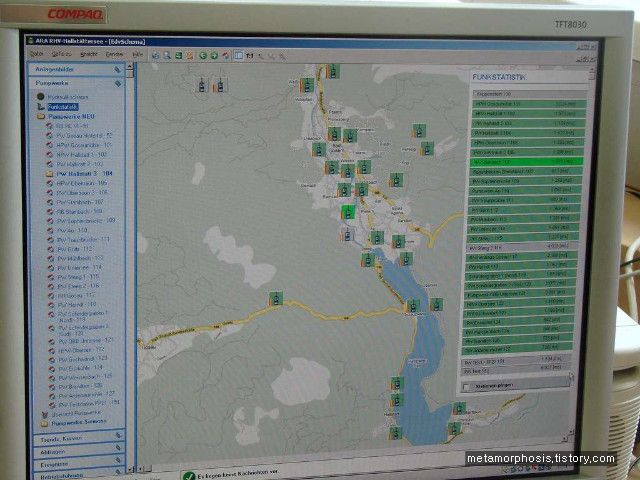Expand the Betriebsstunden section at panel bottom
This screenshot has width=640, height=480.
pyautogui.click(x=79, y=475)
